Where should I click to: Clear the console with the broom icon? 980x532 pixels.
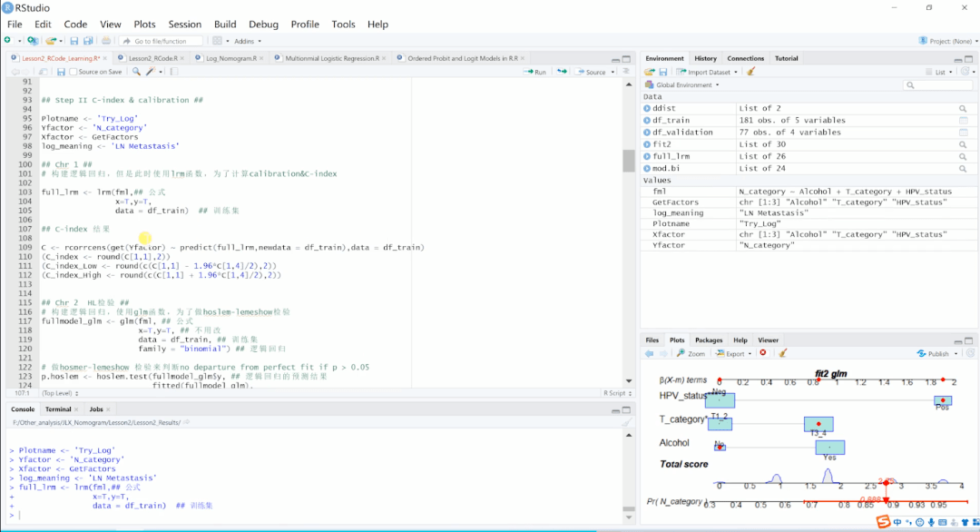click(626, 422)
